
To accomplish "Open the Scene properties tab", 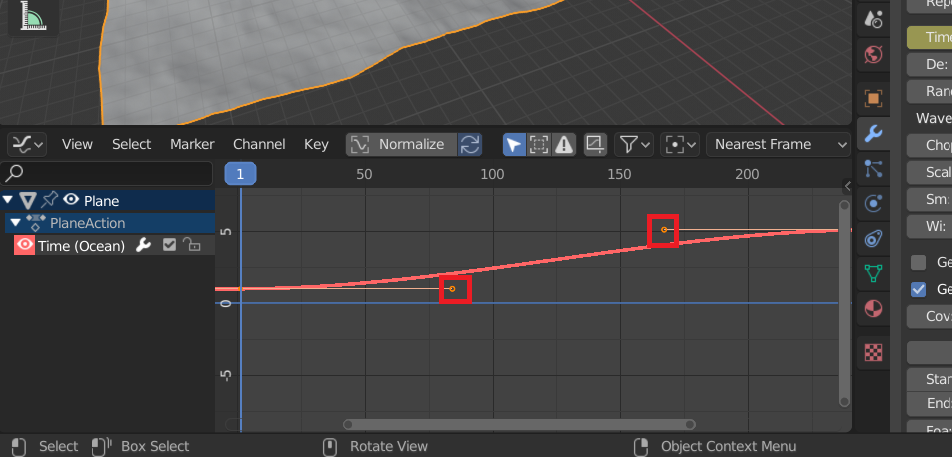I will click(873, 19).
